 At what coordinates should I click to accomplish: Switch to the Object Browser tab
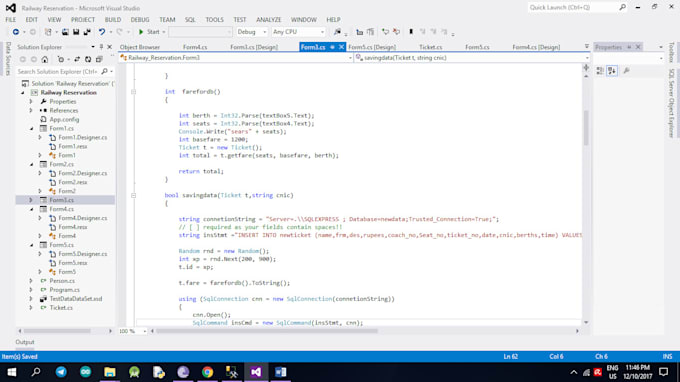click(x=140, y=47)
